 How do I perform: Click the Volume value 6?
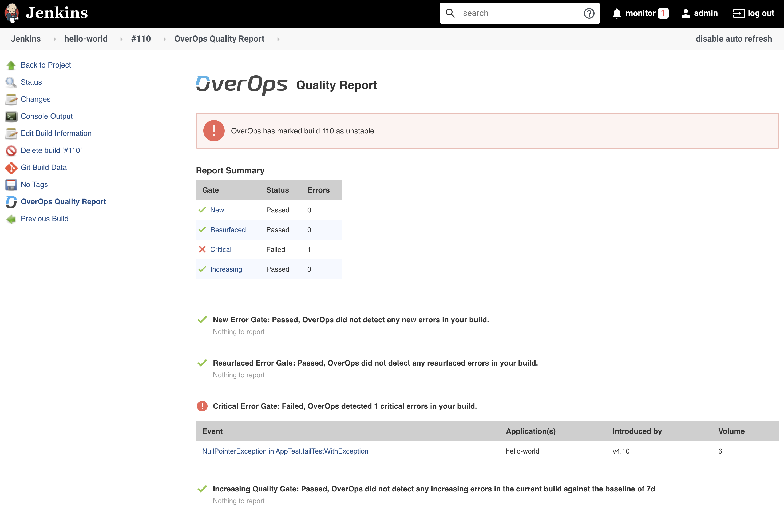(x=720, y=451)
